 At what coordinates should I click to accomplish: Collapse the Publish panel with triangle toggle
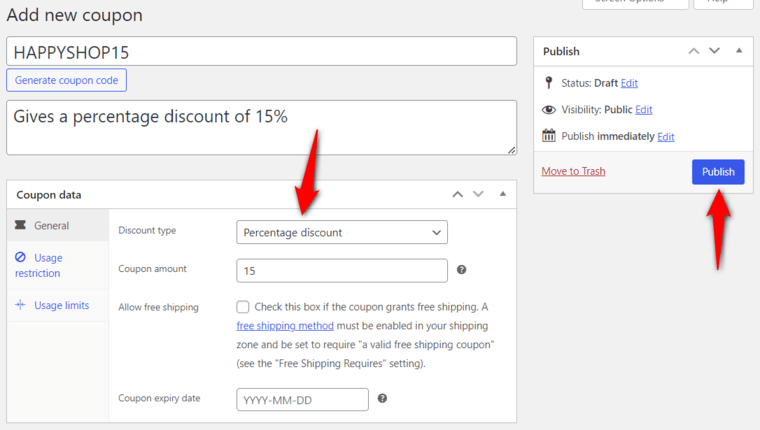[x=739, y=50]
